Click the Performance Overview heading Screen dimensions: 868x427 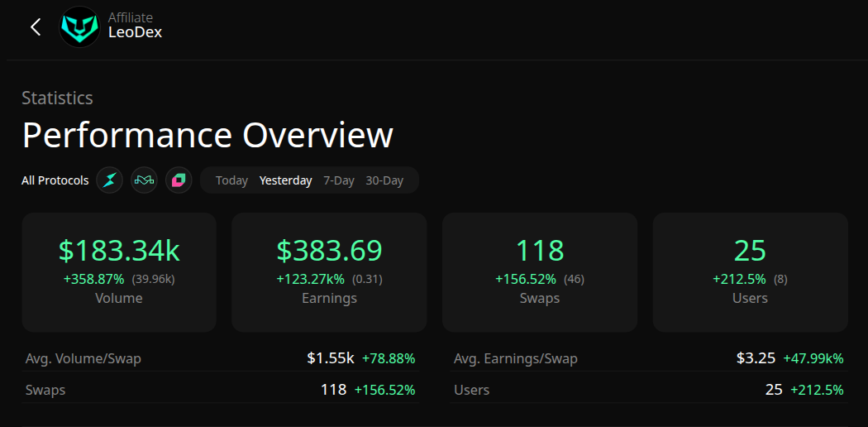207,135
